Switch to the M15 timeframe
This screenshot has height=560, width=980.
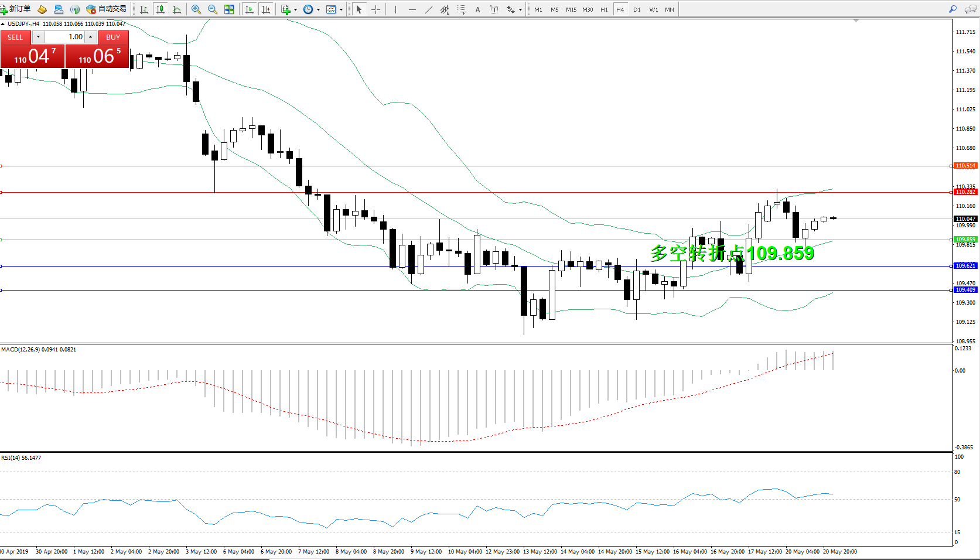[x=571, y=9]
